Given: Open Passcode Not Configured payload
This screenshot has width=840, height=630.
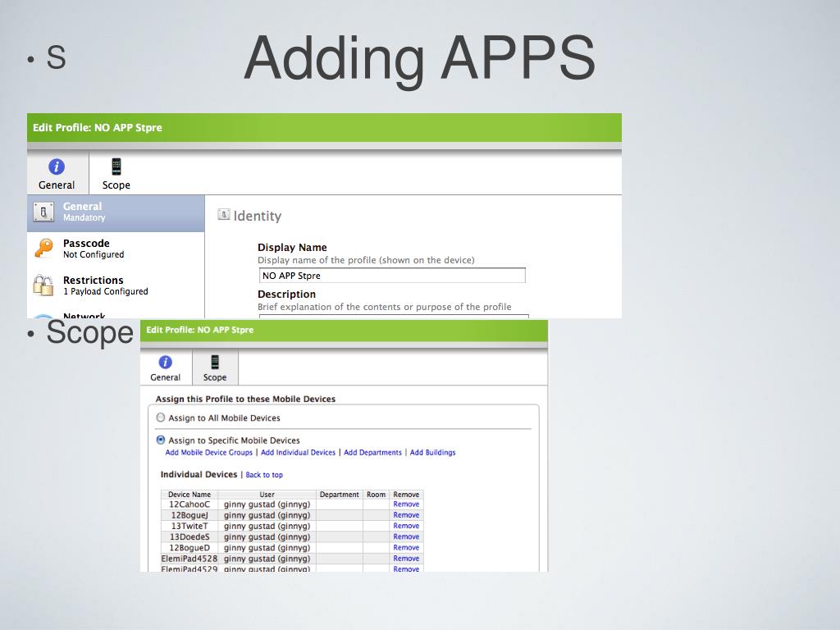Looking at the screenshot, I should point(116,249).
